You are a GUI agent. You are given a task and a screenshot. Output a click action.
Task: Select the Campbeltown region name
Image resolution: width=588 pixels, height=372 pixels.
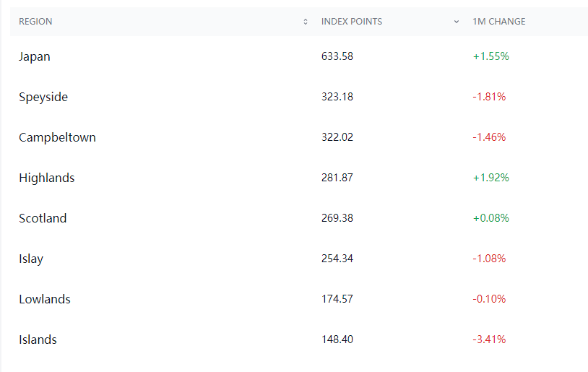[57, 137]
